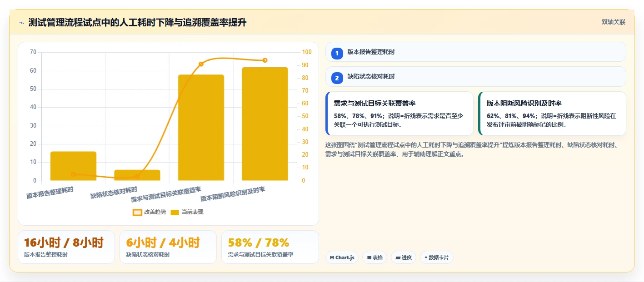The height and width of the screenshot is (282, 644).
Task: Open the 需求与测试目标关联覆盖率 info card
Action: (399, 114)
